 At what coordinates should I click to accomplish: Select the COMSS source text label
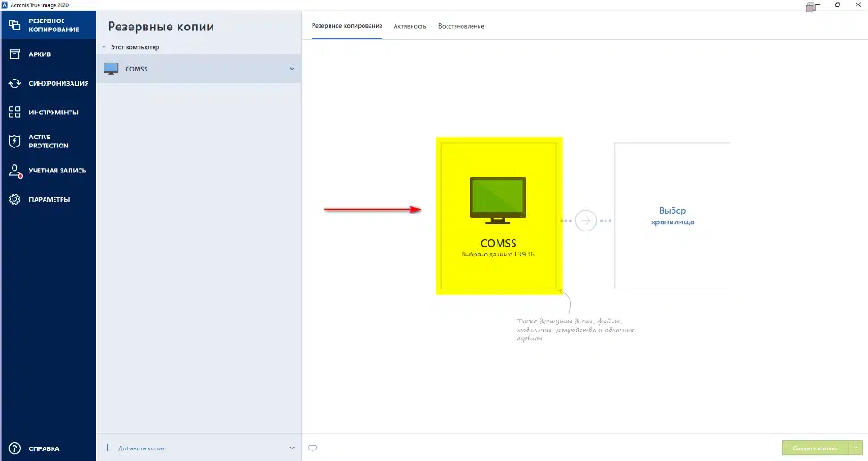point(498,243)
